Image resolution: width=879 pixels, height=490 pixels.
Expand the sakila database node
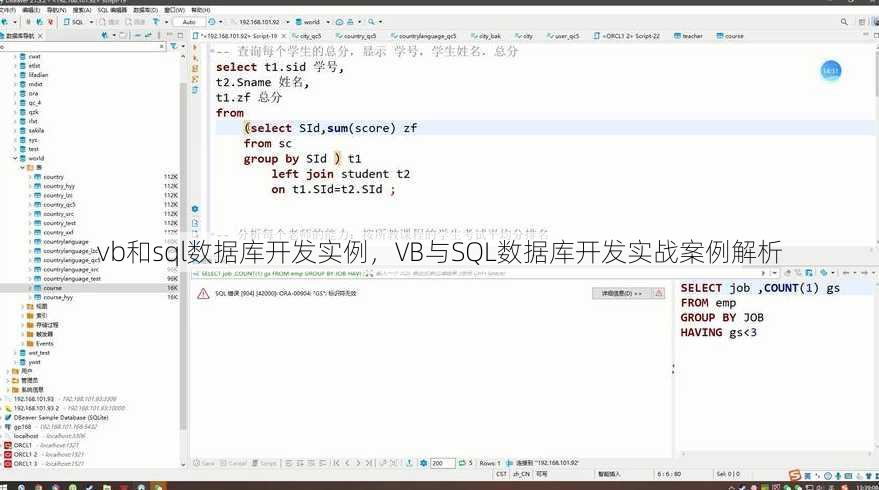15,131
